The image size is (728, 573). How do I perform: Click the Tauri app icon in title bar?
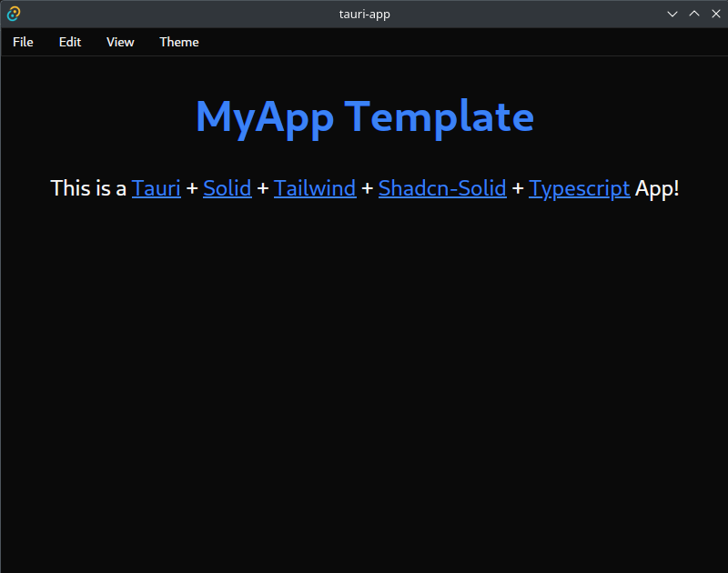click(14, 14)
